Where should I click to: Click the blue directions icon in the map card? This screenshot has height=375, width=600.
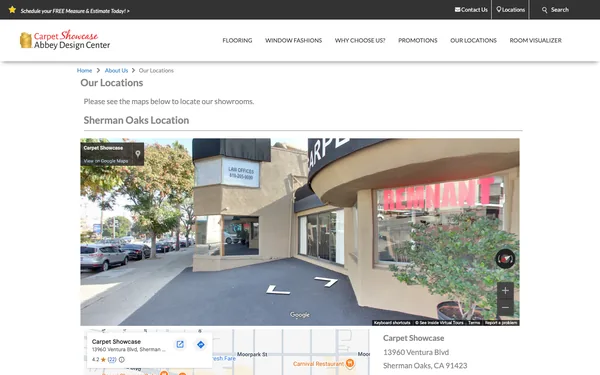click(201, 344)
